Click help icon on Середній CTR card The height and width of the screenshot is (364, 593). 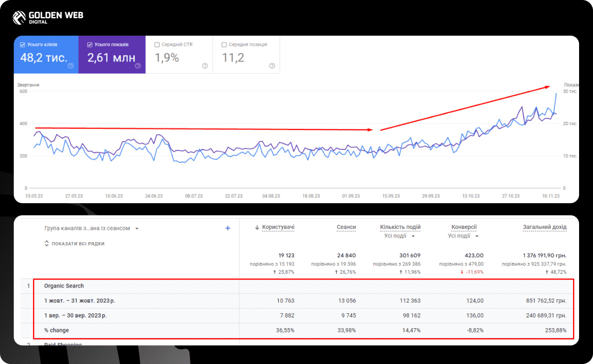[x=205, y=66]
